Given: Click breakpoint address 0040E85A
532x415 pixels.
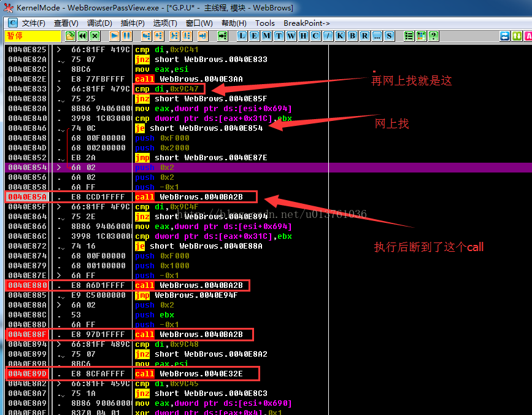Looking at the screenshot, I should pos(27,197).
